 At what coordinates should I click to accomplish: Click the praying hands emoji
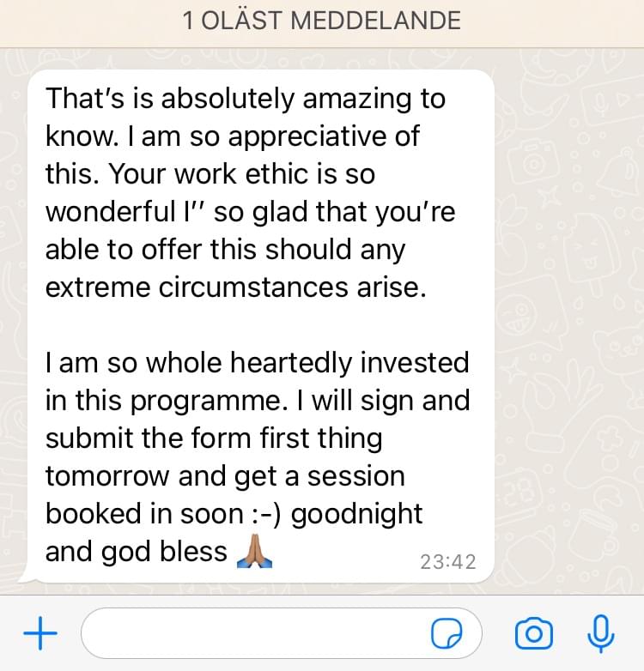[253, 552]
